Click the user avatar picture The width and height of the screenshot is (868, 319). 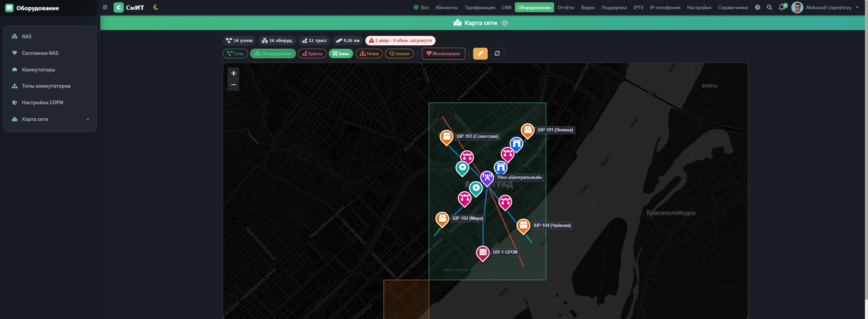pos(797,7)
